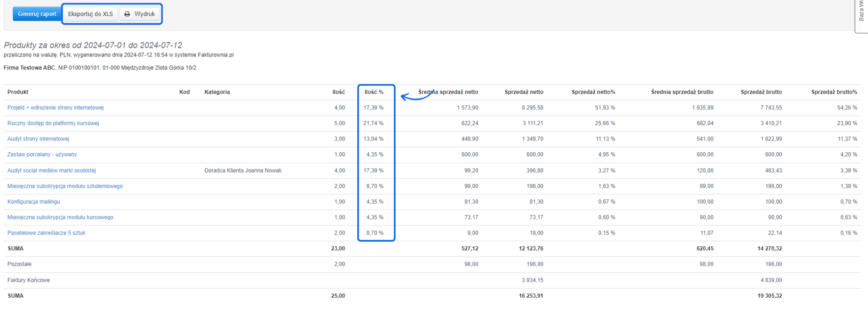Viewport: 868px width, 309px height.
Task: Open Zestaw porcelany - używany product
Action: click(42, 154)
